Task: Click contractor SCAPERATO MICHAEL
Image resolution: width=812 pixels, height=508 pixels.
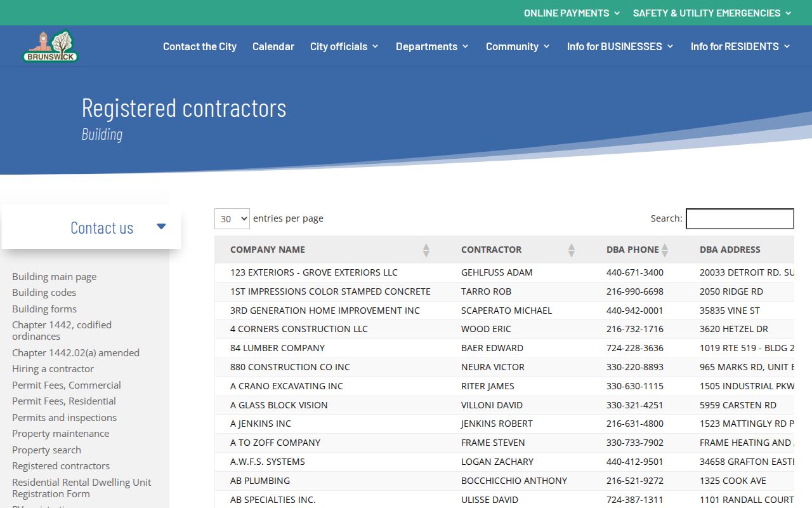Action: [x=506, y=311]
